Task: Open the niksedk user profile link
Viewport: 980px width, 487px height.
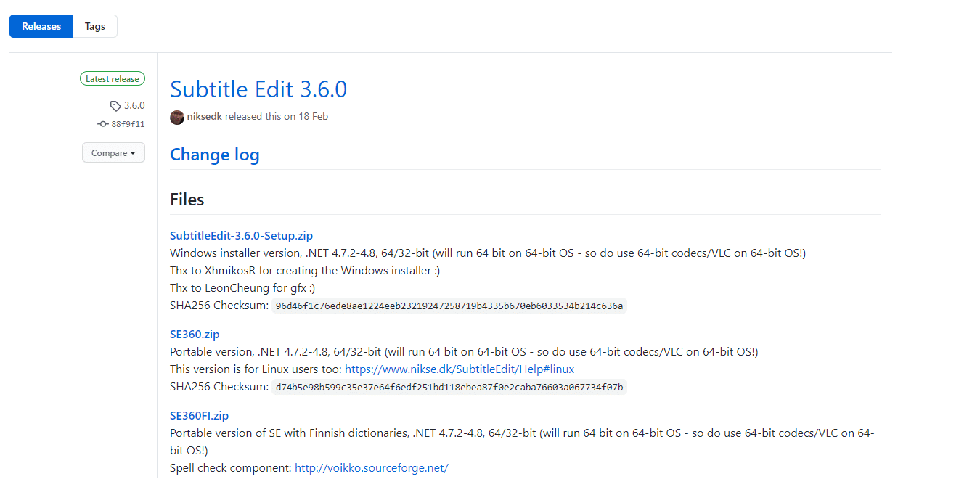Action: click(205, 116)
